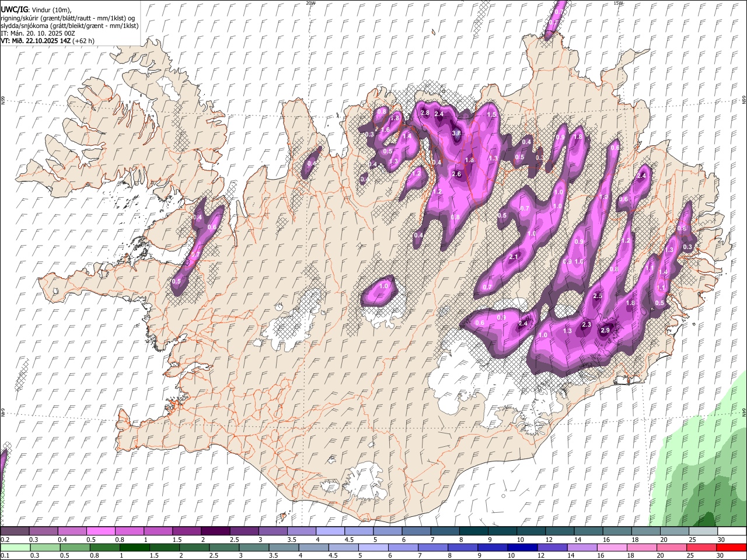The width and height of the screenshot is (747, 560).
Task: Click the 2.8 snowfall value on the map
Action: 425,113
